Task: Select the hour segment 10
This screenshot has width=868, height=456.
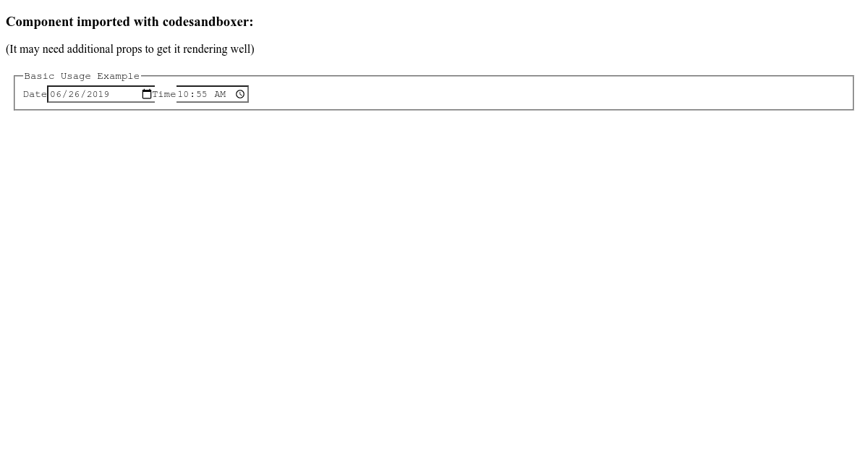Action: (x=184, y=94)
